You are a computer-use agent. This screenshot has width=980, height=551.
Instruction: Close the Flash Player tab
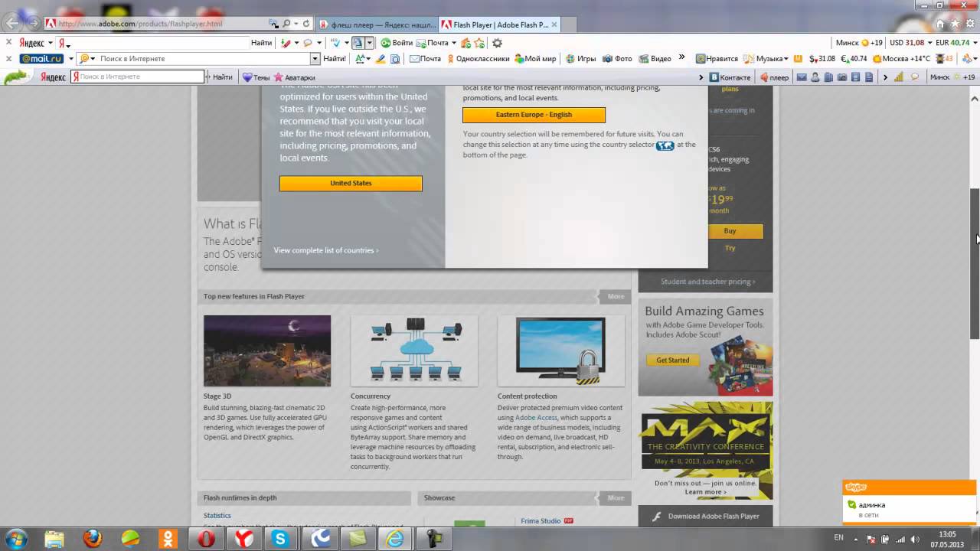coord(555,24)
